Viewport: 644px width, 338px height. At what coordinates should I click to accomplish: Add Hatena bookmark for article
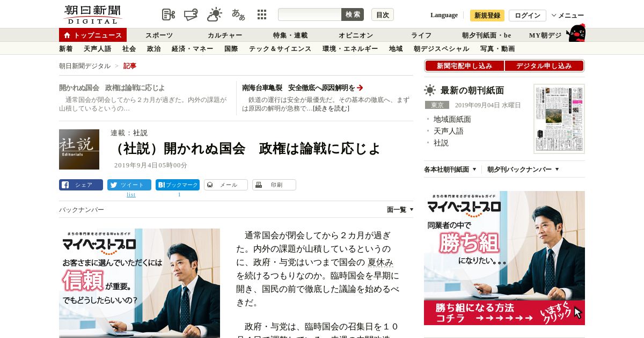click(x=178, y=185)
